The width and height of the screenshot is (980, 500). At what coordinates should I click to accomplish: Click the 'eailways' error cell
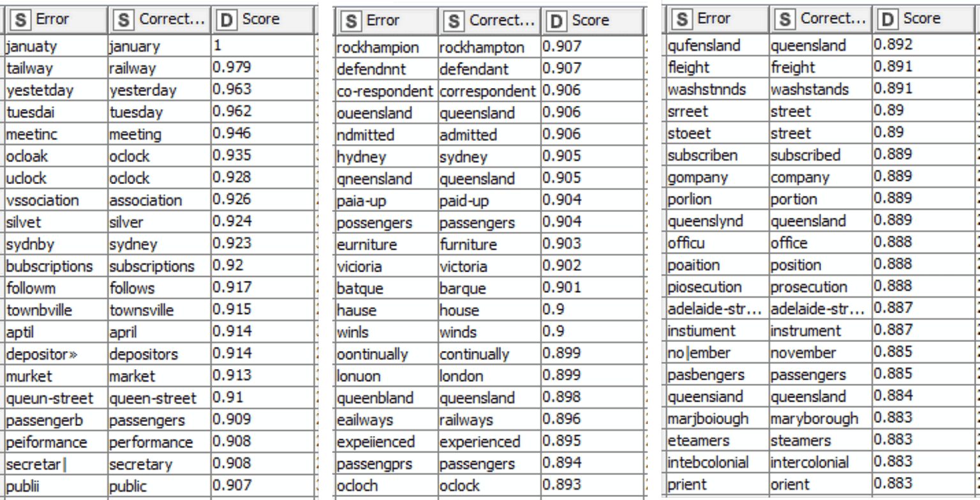tap(386, 420)
